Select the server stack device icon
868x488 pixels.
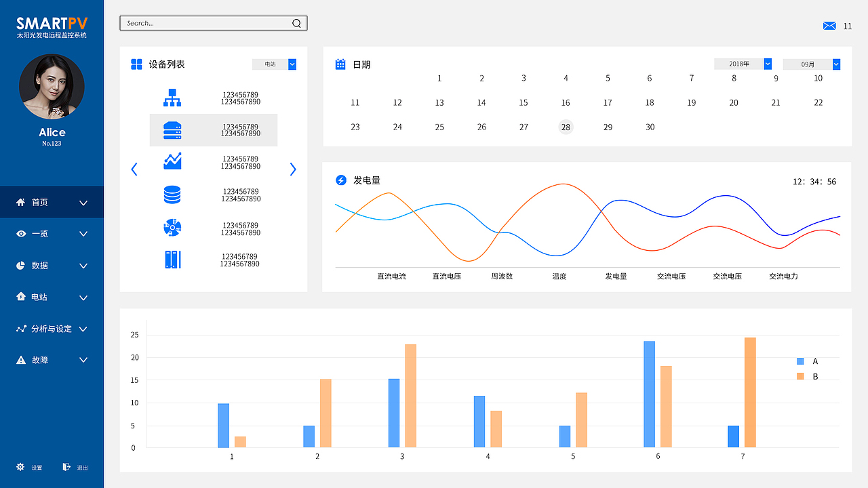click(x=172, y=130)
